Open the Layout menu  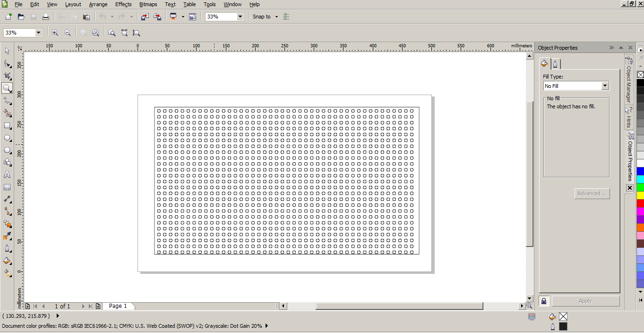click(x=73, y=4)
